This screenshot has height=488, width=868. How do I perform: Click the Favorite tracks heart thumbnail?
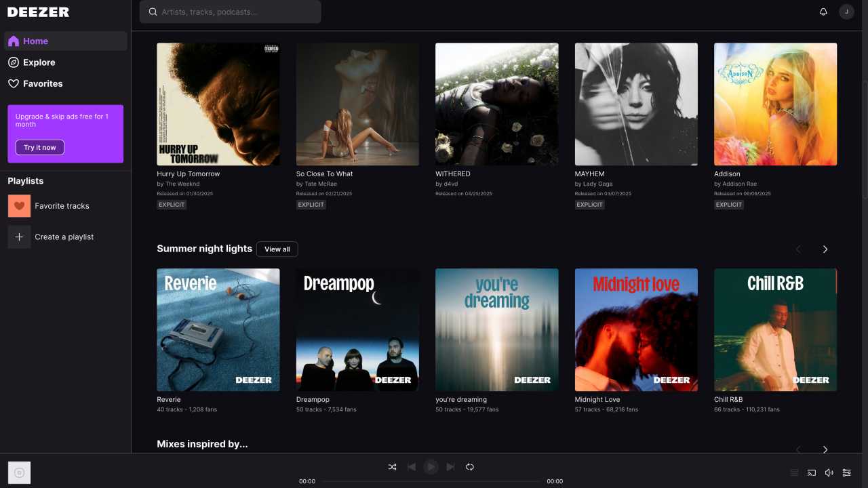(19, 206)
